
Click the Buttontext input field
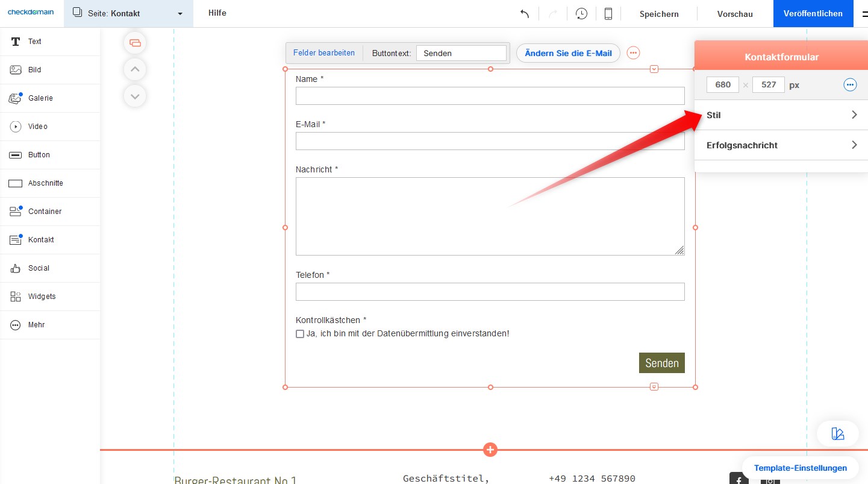461,53
